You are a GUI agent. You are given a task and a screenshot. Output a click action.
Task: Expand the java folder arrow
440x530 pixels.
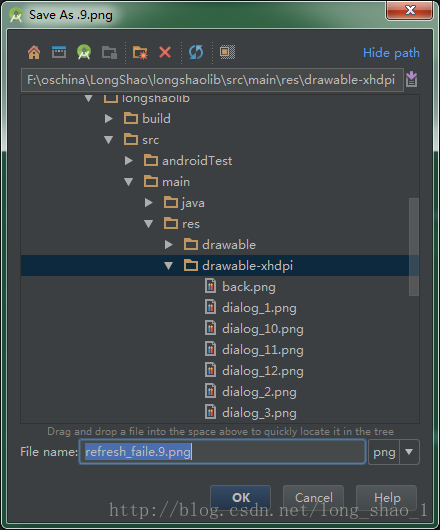[149, 202]
